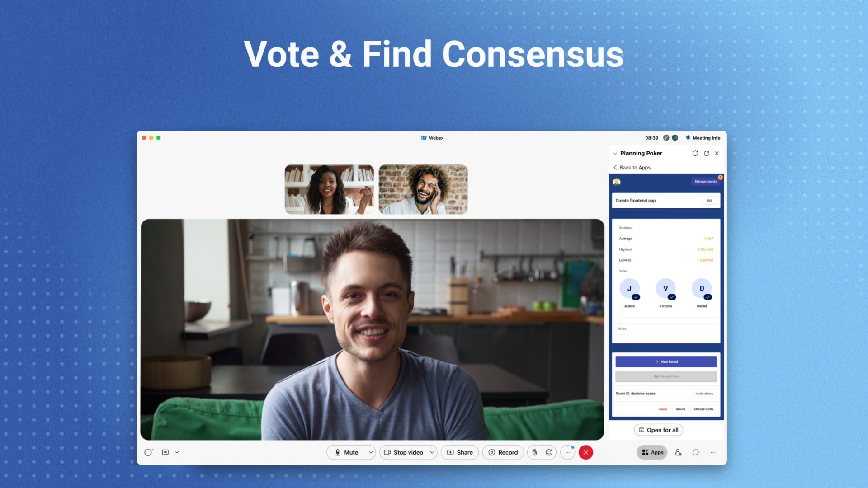Click the Apps panel icon
Screen dimensions: 868x488
tap(651, 452)
